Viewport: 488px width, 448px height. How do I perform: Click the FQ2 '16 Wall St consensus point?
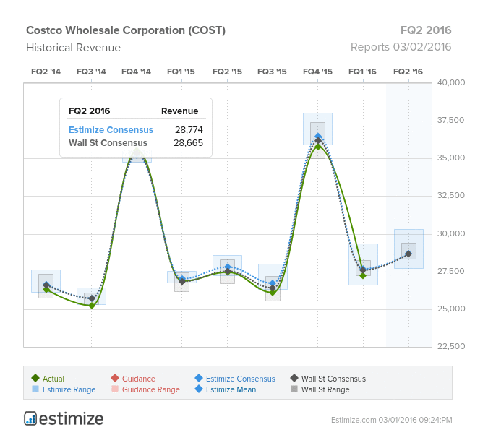coord(408,254)
